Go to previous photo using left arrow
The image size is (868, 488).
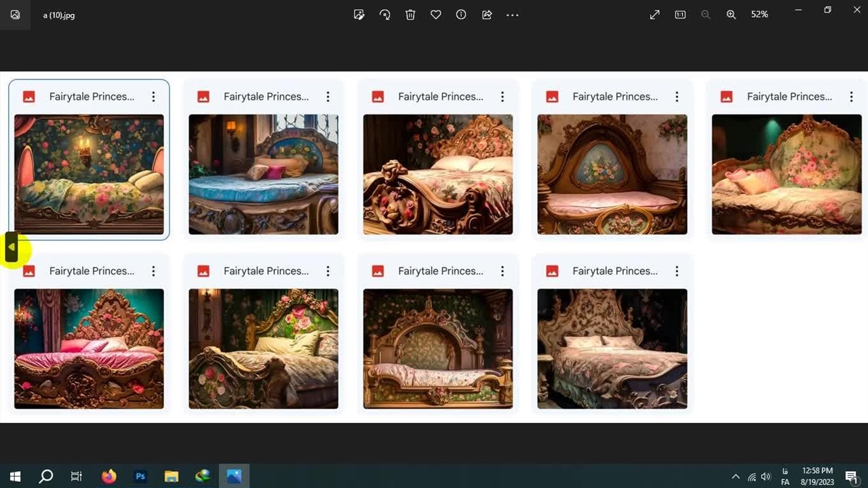[12, 247]
